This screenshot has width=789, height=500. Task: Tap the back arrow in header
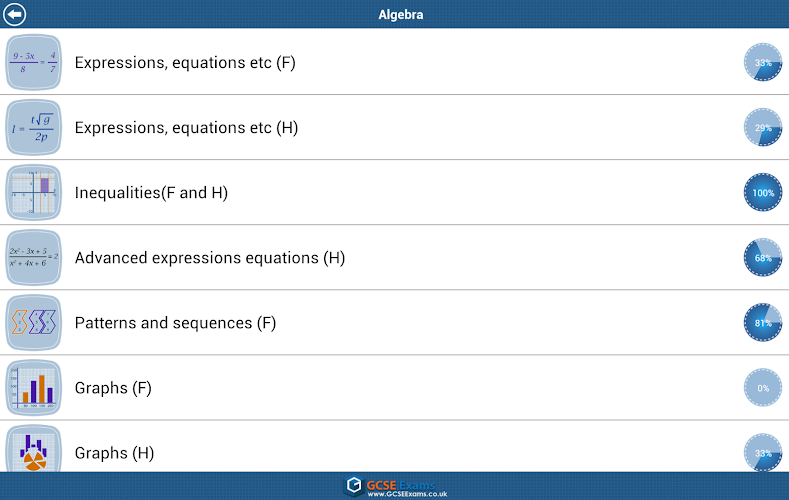tap(15, 14)
